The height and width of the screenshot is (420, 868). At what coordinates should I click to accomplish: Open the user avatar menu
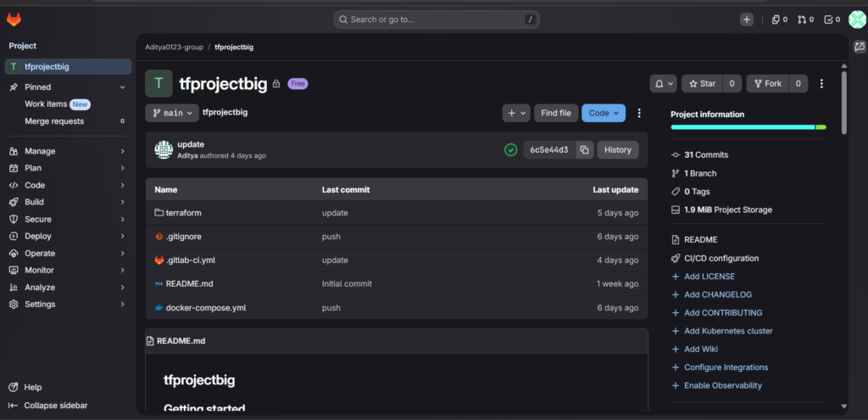coord(857,20)
